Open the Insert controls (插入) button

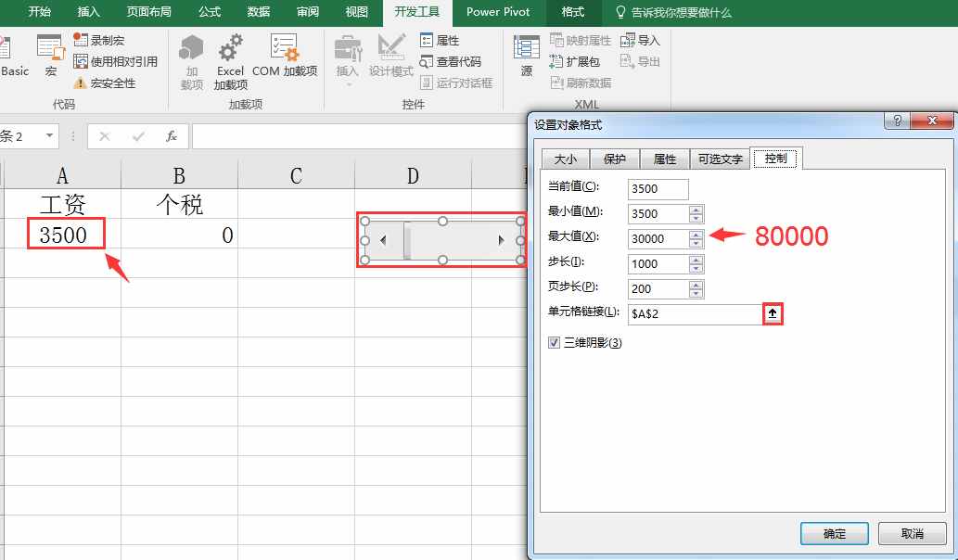[x=348, y=59]
